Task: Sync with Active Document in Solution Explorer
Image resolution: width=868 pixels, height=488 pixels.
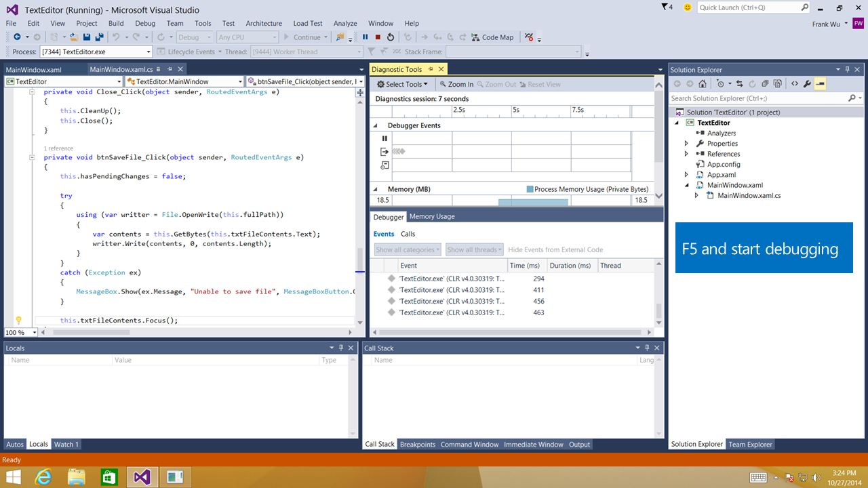Action: pos(741,84)
